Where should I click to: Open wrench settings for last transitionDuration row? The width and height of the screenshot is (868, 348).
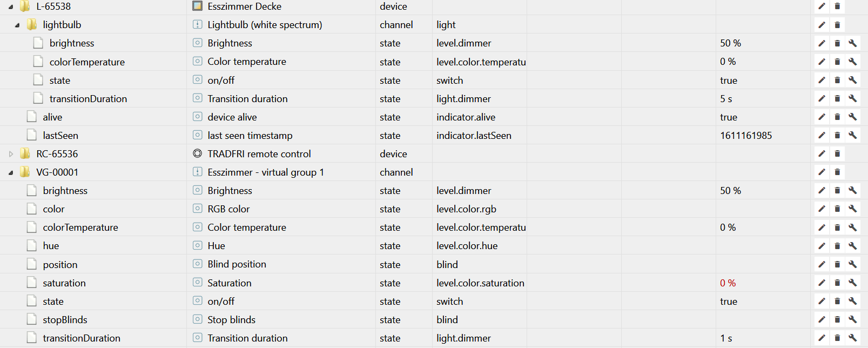852,338
